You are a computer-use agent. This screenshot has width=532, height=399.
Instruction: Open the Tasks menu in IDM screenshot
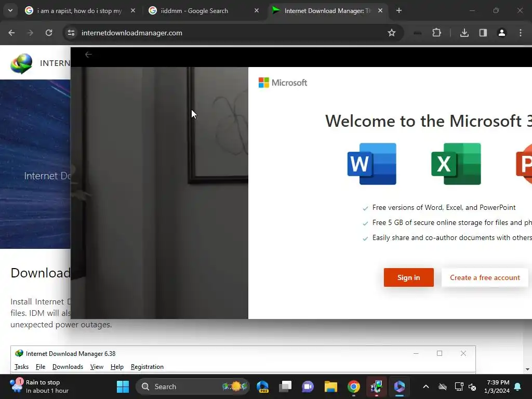[21, 367]
